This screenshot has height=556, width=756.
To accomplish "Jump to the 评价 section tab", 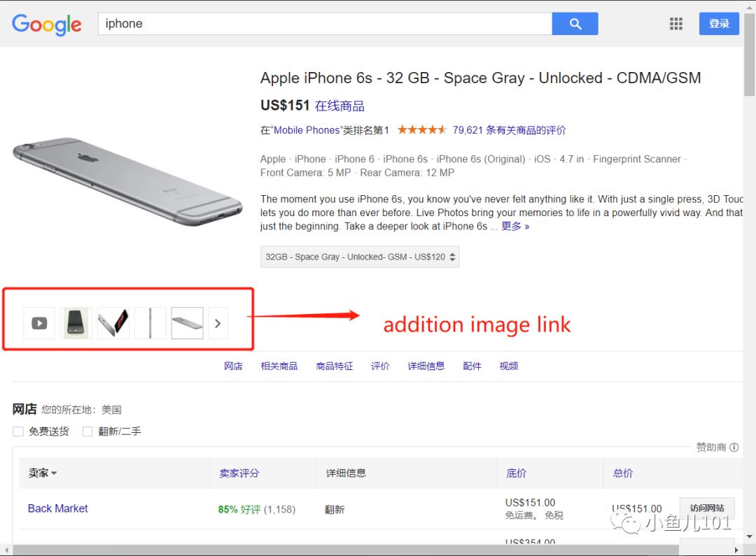I will 380,366.
